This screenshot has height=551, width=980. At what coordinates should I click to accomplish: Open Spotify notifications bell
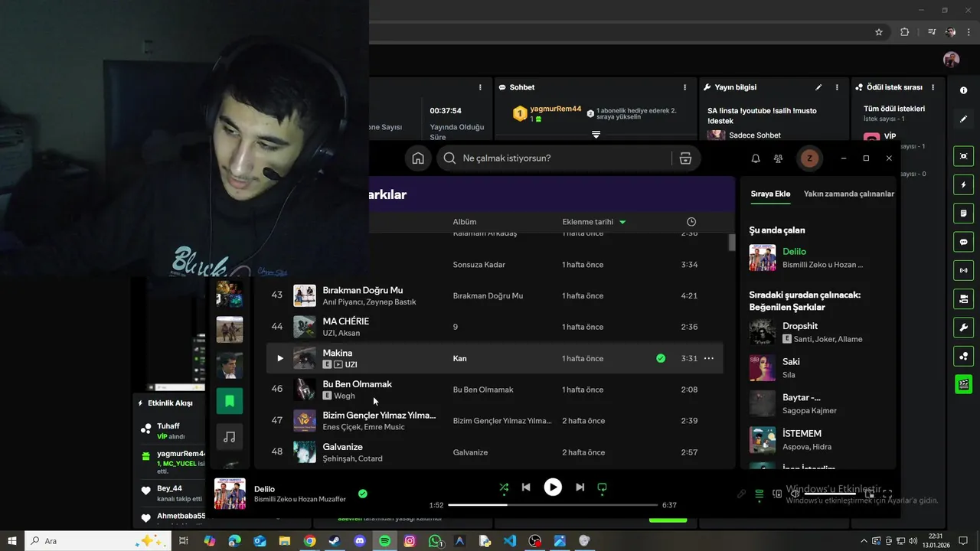[756, 158]
